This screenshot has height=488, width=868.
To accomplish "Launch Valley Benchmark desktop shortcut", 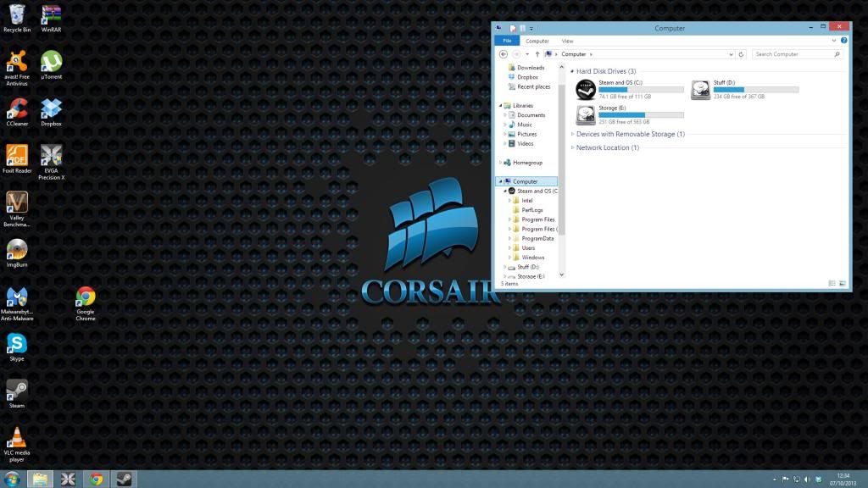I will pyautogui.click(x=17, y=209).
